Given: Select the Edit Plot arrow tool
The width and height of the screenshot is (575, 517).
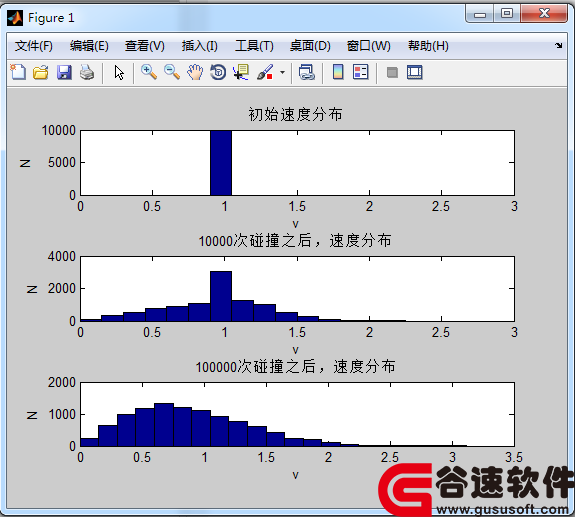Looking at the screenshot, I should tap(118, 72).
